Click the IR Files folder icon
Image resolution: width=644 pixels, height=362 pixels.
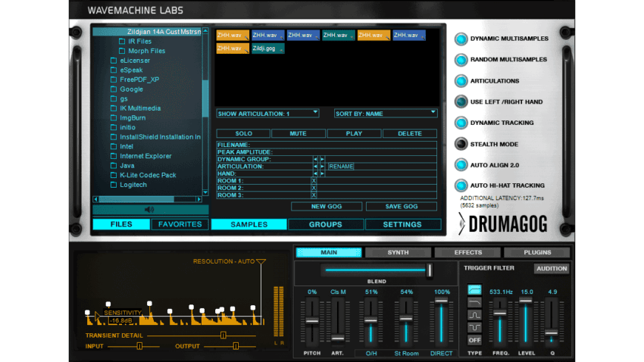coord(123,42)
